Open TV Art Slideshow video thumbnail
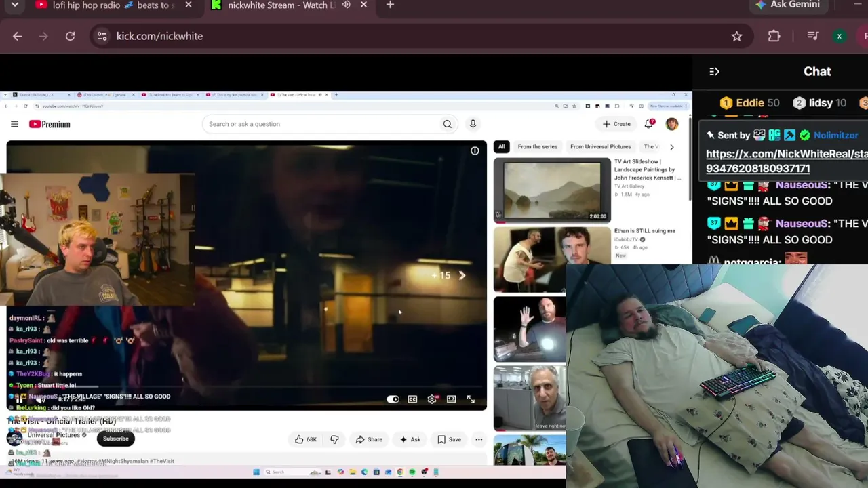This screenshot has width=868, height=488. click(552, 190)
